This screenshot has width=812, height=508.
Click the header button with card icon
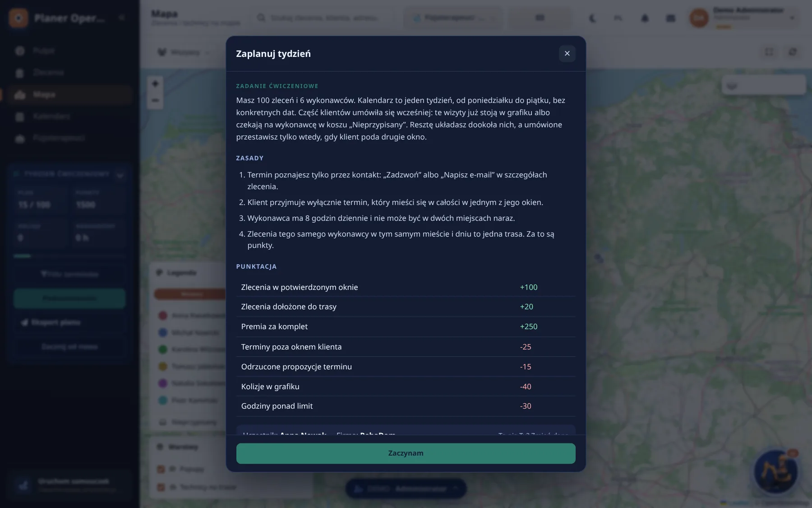(540, 18)
